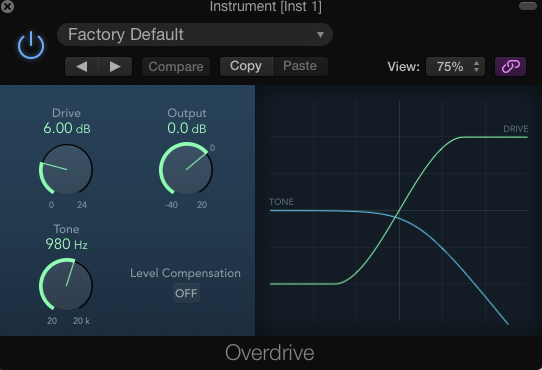
Task: Click the 20 k maximum label under Tone
Action: [x=81, y=321]
